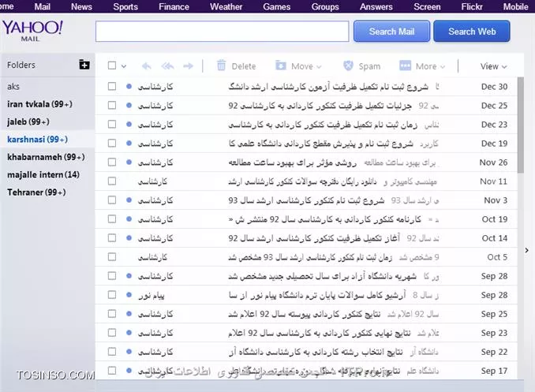Image resolution: width=535 pixels, height=392 pixels.
Task: Open the Mobile link in top bar
Action: tap(515, 6)
